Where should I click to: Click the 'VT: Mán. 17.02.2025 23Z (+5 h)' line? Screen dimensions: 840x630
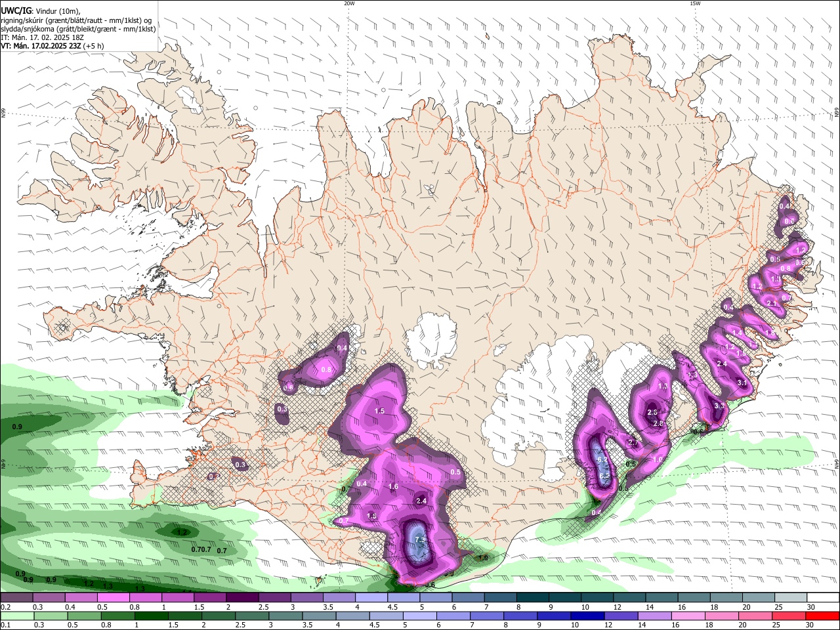click(x=52, y=47)
